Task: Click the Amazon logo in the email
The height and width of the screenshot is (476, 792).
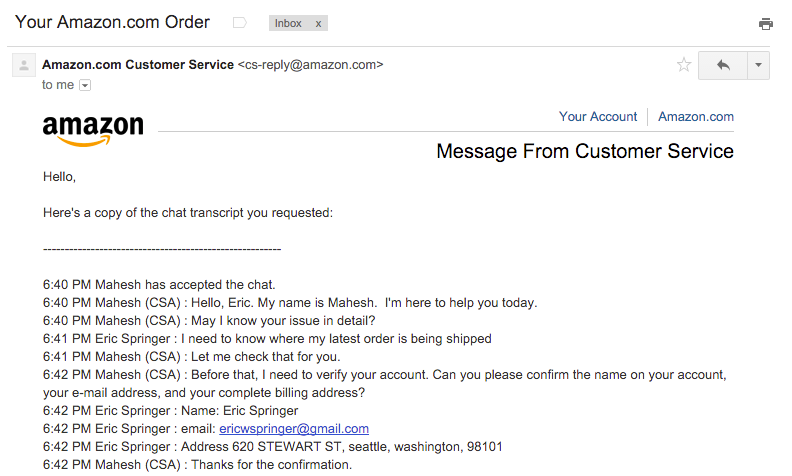Action: coord(93,130)
